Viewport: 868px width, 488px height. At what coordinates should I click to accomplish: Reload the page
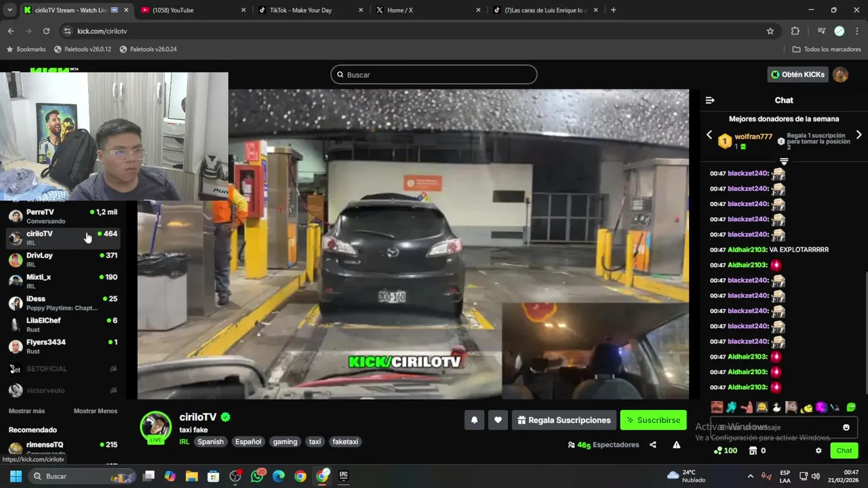tap(46, 31)
